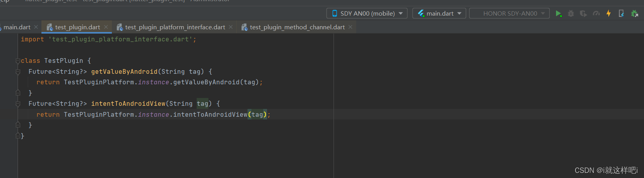This screenshot has width=644, height=178.
Task: Open main.dart run configuration dropdown
Action: pos(439,13)
